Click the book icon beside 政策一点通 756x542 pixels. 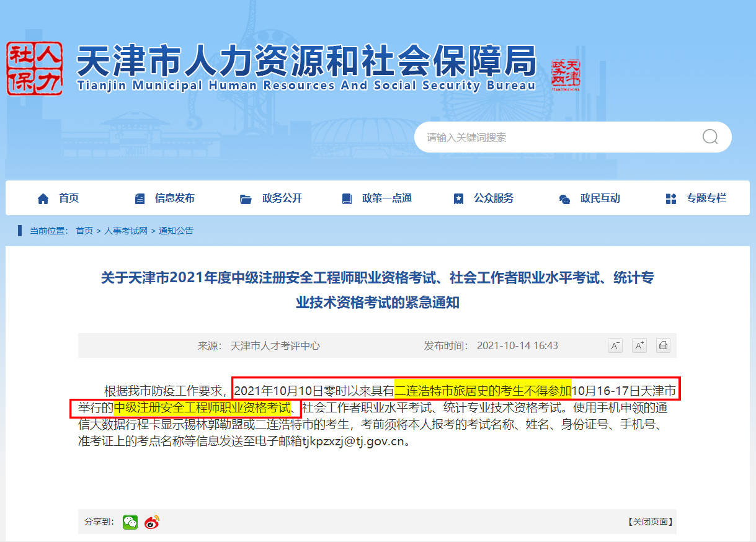[x=347, y=199]
